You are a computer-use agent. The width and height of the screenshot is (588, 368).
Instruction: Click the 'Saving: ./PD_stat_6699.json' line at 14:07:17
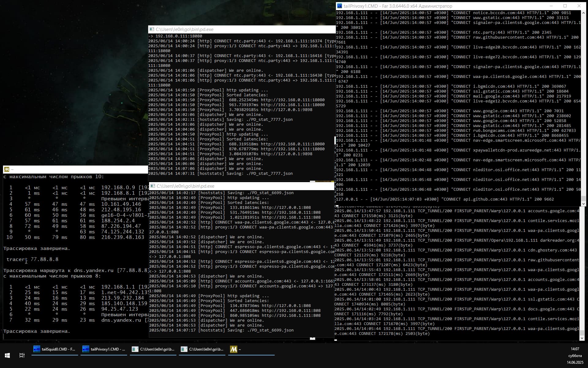point(221,330)
